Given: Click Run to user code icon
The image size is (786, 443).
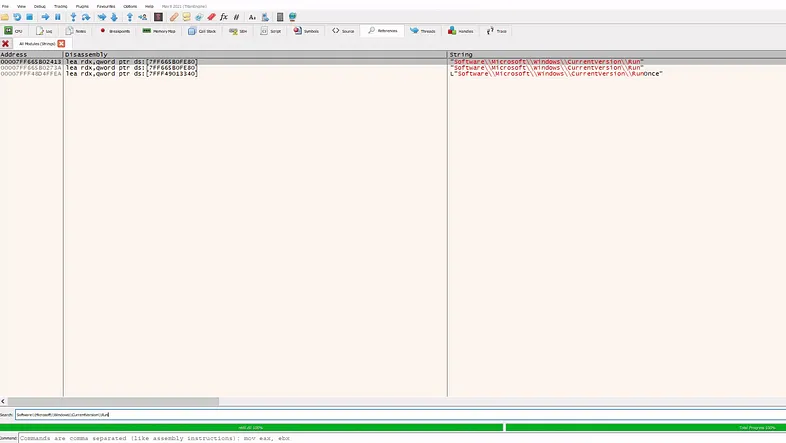Looking at the screenshot, I should click(x=142, y=17).
